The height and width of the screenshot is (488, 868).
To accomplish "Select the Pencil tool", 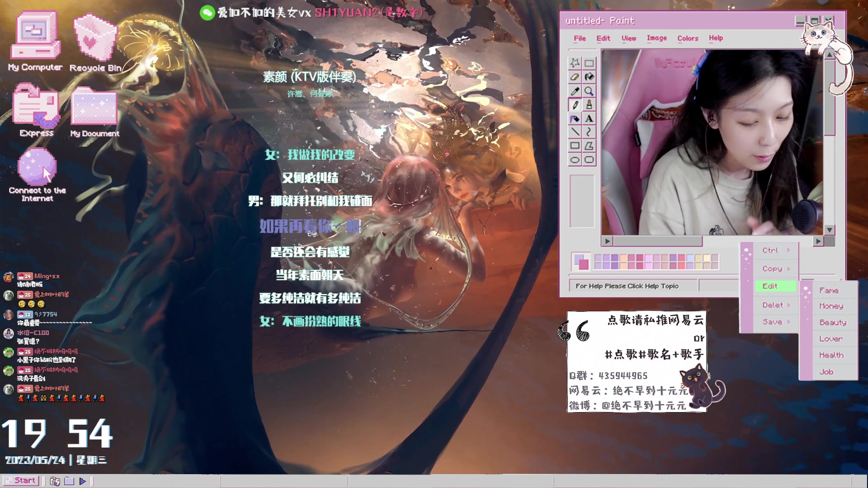I will (x=575, y=105).
